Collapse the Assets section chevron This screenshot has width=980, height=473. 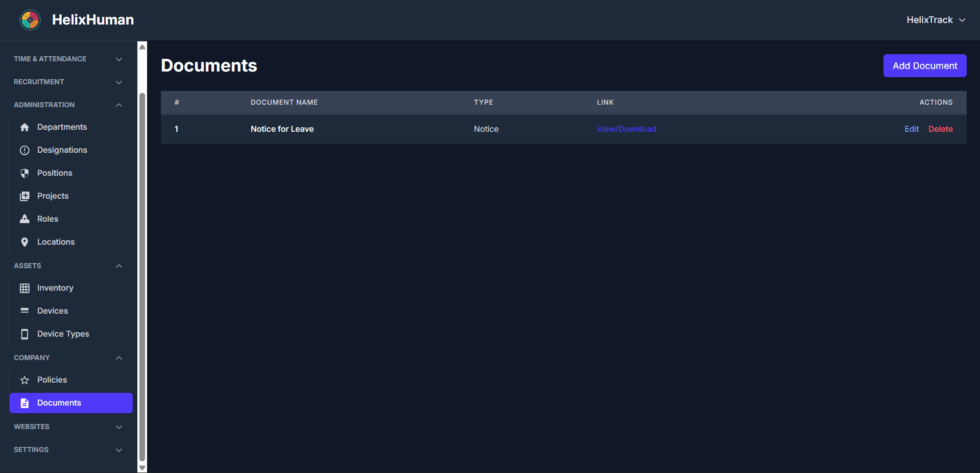coord(119,266)
